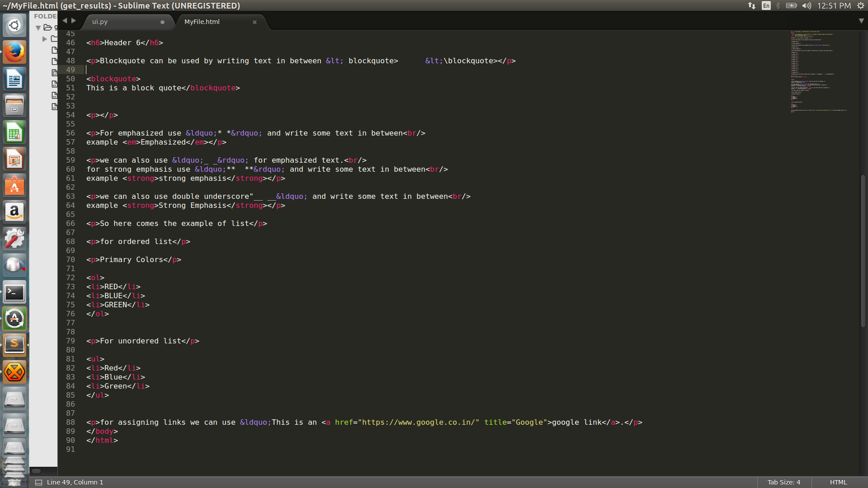Open the panel switcher icon in status bar

[x=39, y=482]
